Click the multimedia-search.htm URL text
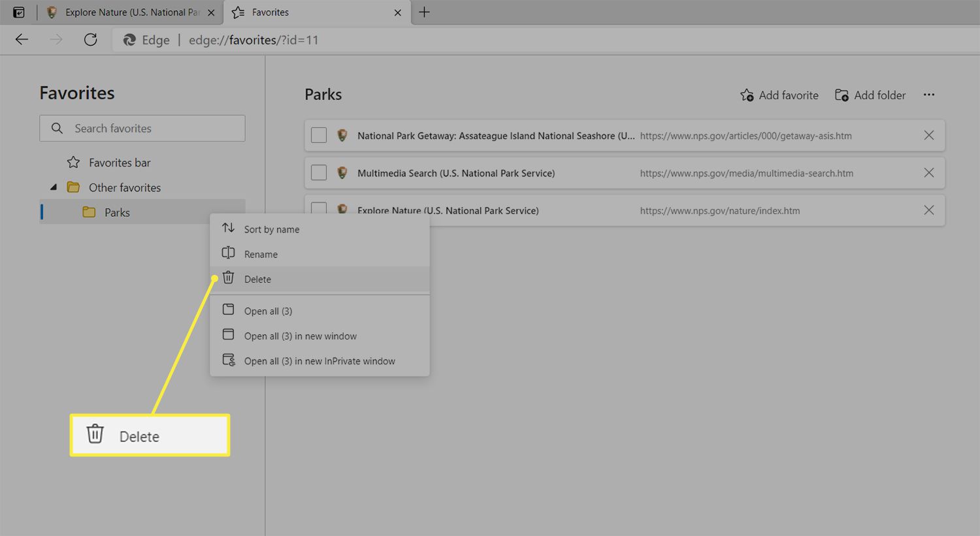The image size is (980, 536). tap(747, 173)
